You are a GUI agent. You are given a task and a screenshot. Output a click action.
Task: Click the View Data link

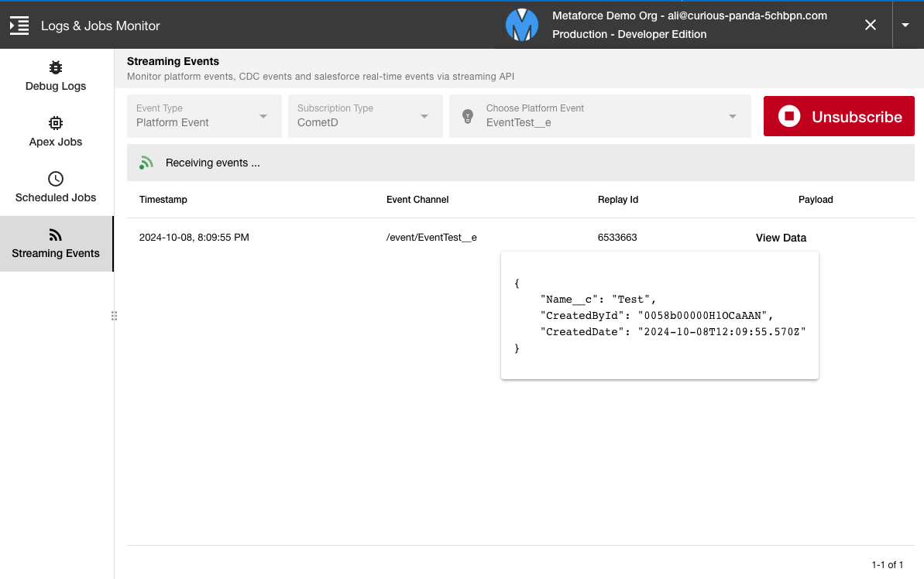[x=781, y=238]
